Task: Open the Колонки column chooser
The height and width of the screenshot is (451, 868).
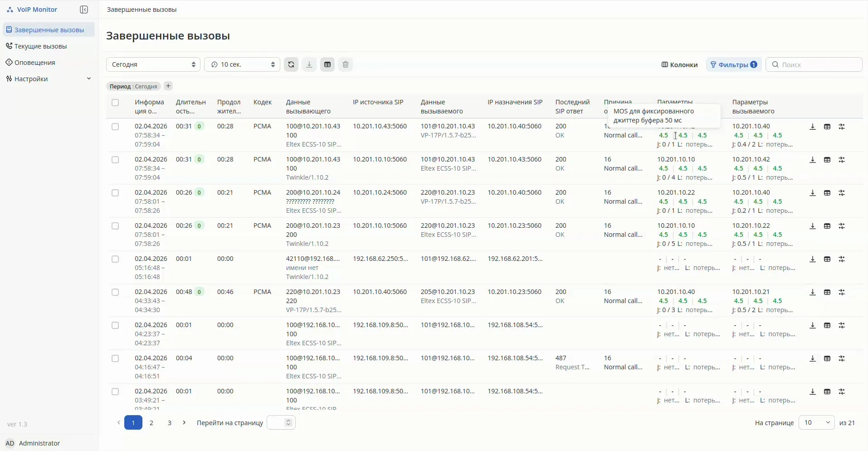Action: point(679,64)
